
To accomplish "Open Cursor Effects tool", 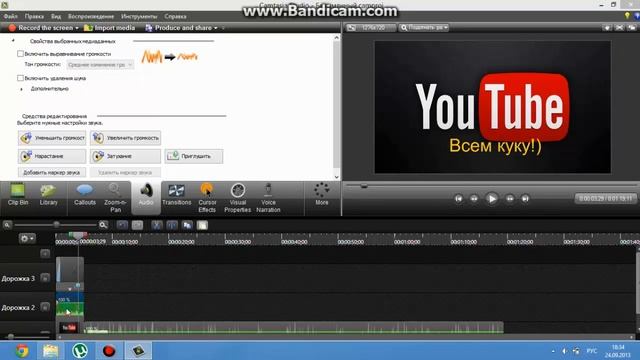I will point(207,198).
